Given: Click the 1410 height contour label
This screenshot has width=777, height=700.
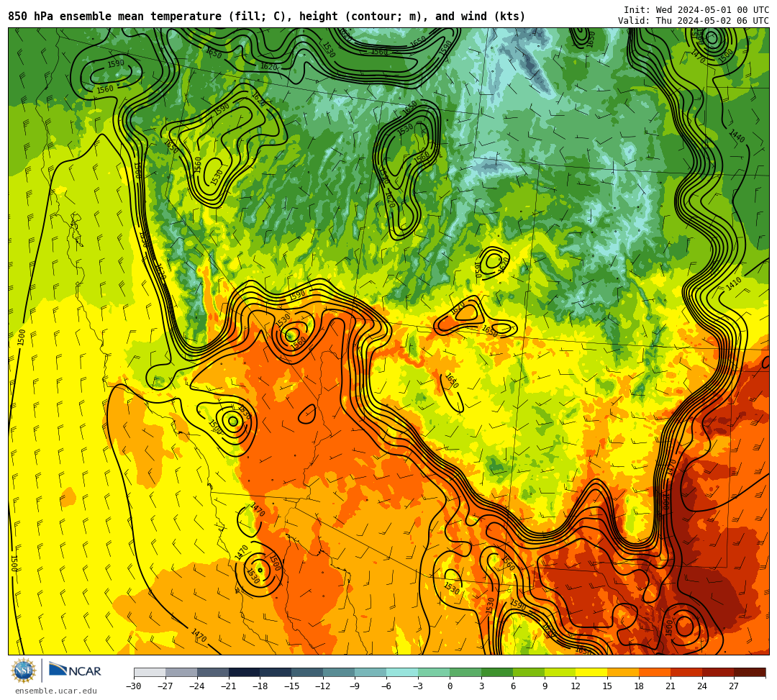Looking at the screenshot, I should point(734,284).
